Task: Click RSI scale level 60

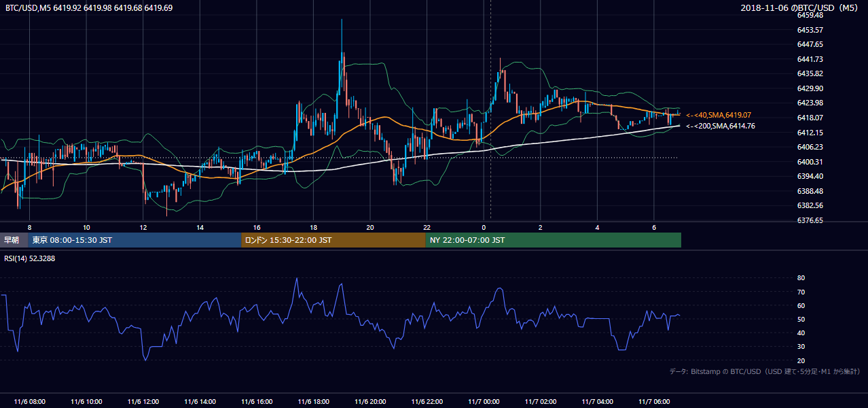Action: coord(801,305)
